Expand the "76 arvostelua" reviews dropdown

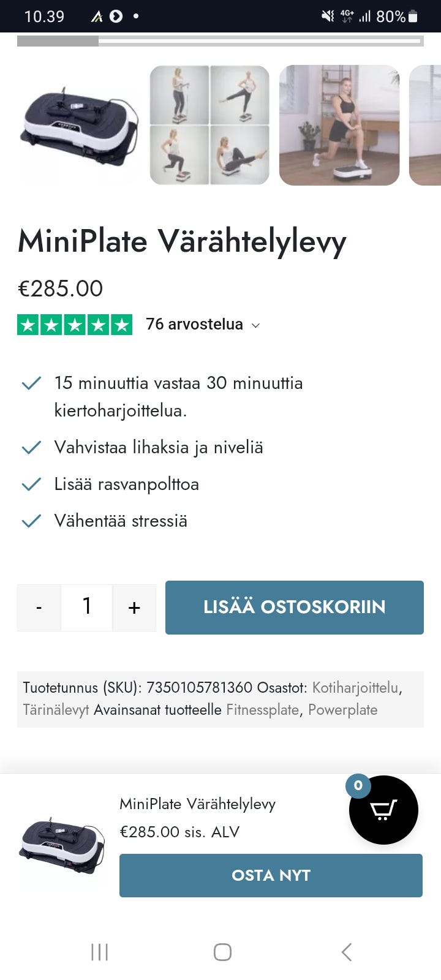pyautogui.click(x=255, y=325)
